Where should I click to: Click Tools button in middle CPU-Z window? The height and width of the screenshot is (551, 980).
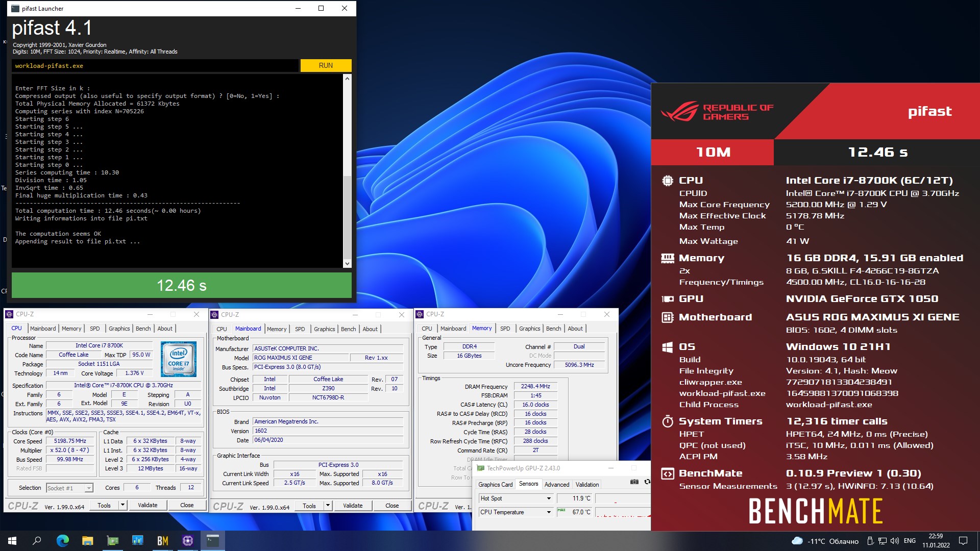[x=309, y=506]
